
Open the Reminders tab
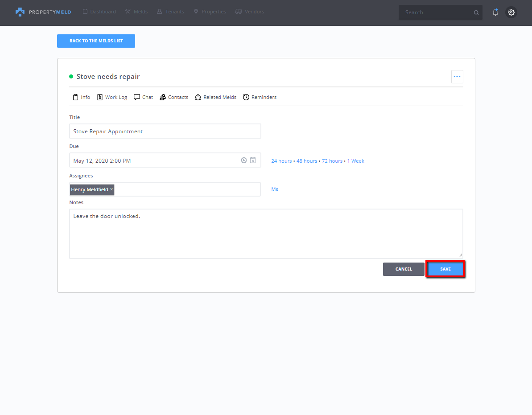tap(260, 97)
